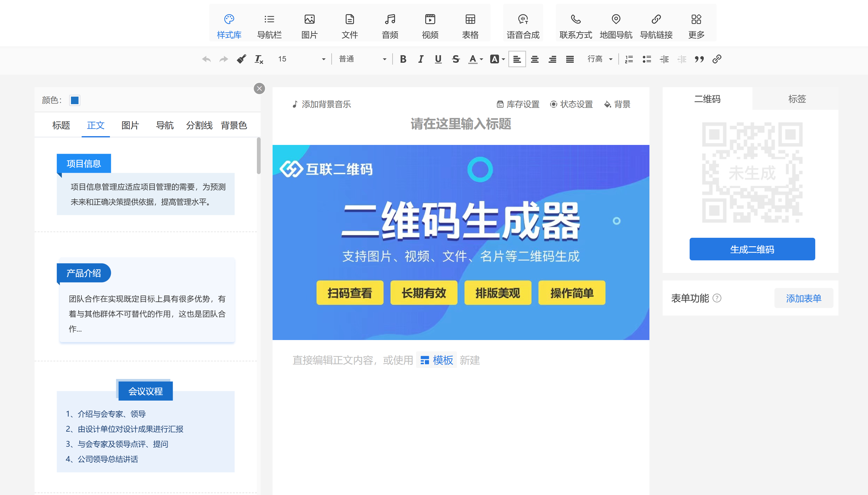Toggle bold formatting
Screen dimensions: 868x495
click(x=403, y=59)
